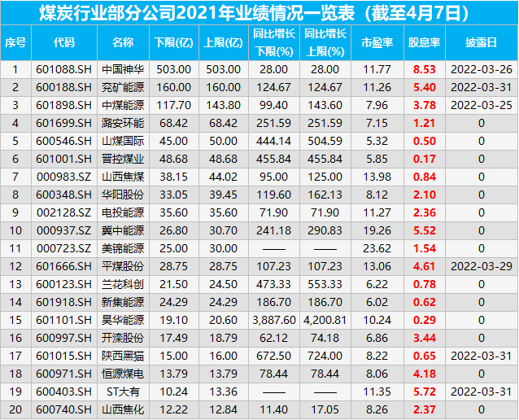Select stock code 601898.SH
519x420 pixels.
(64, 105)
